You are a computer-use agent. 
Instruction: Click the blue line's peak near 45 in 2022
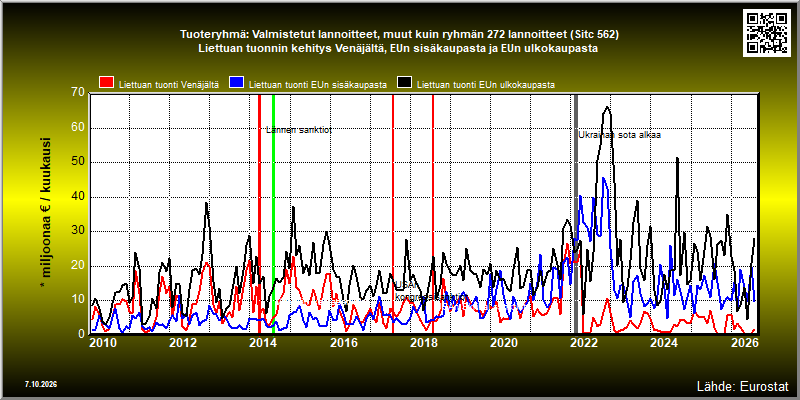pos(604,178)
